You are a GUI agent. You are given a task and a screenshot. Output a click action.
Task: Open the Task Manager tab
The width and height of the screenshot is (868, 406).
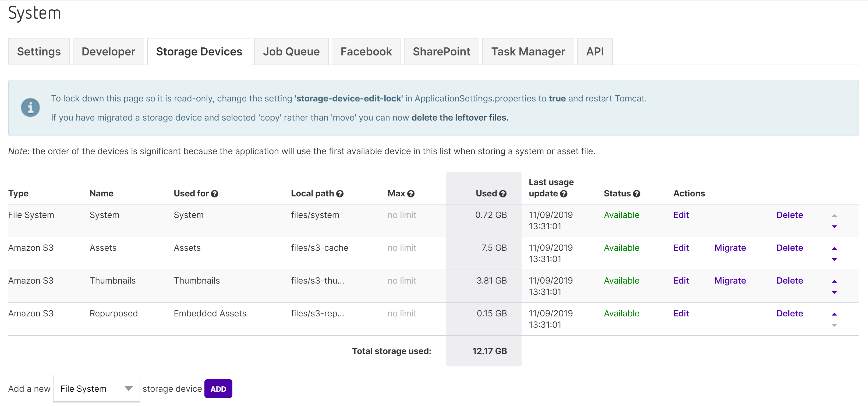click(528, 52)
